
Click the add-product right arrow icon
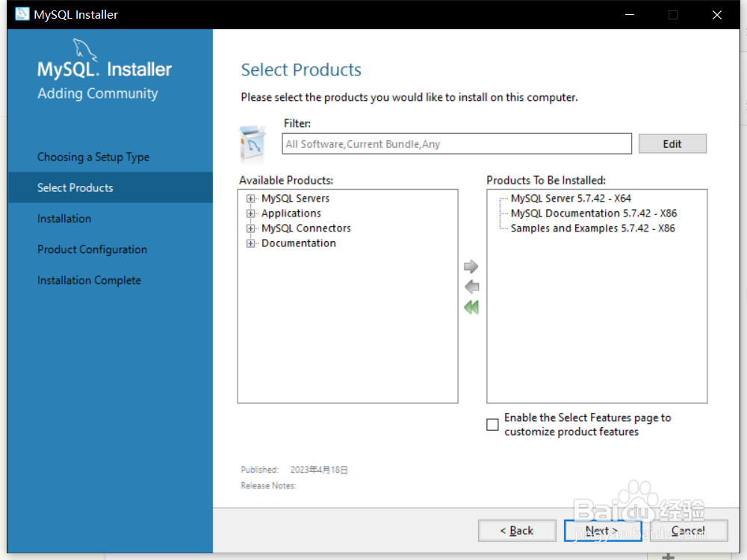click(x=471, y=267)
